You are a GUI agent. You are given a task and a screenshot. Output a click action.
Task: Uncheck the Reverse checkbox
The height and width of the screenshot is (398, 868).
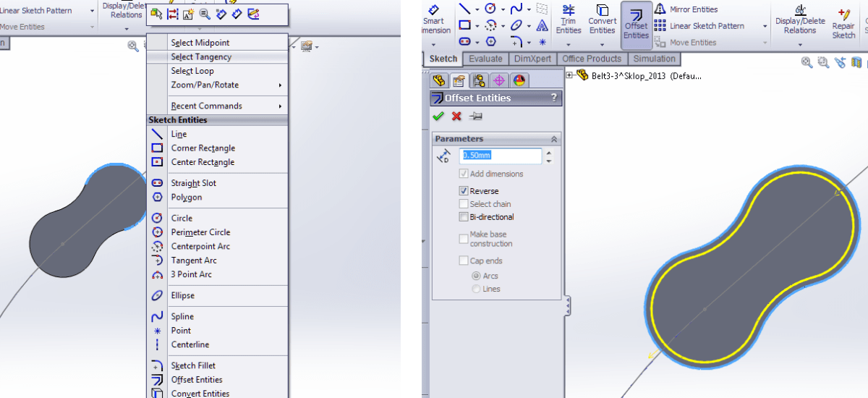click(464, 191)
